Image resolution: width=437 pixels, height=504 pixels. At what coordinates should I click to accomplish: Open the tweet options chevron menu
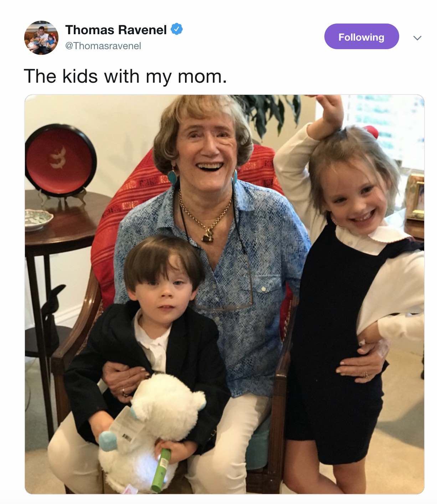click(417, 37)
